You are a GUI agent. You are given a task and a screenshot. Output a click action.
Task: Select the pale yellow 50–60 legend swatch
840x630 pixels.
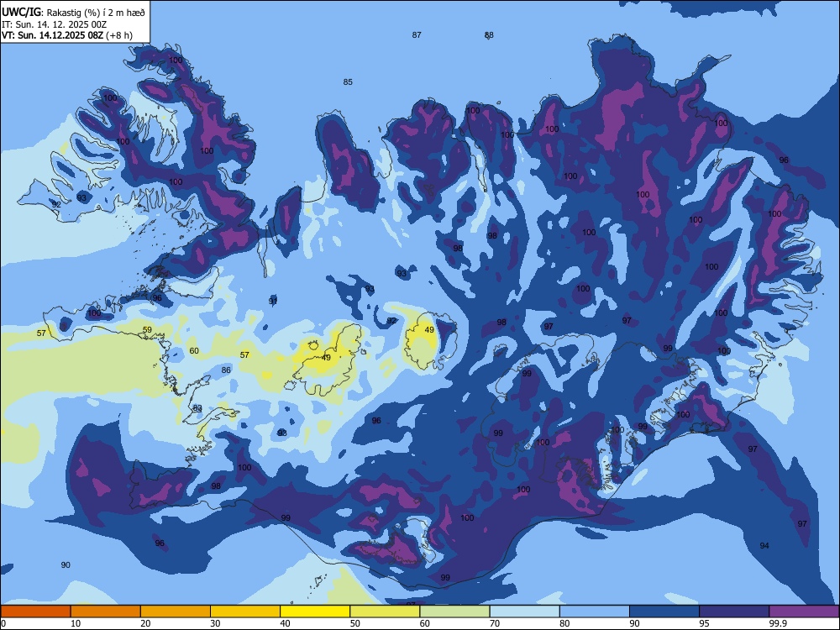(x=385, y=612)
